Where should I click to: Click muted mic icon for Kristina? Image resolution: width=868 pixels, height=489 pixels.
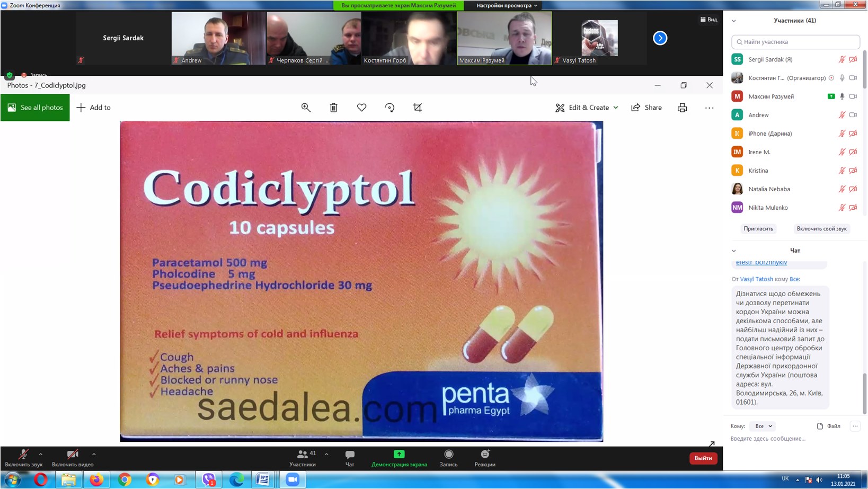pos(842,171)
